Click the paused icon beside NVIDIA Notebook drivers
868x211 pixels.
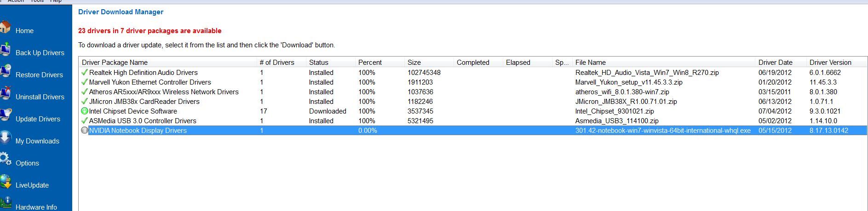click(84, 130)
